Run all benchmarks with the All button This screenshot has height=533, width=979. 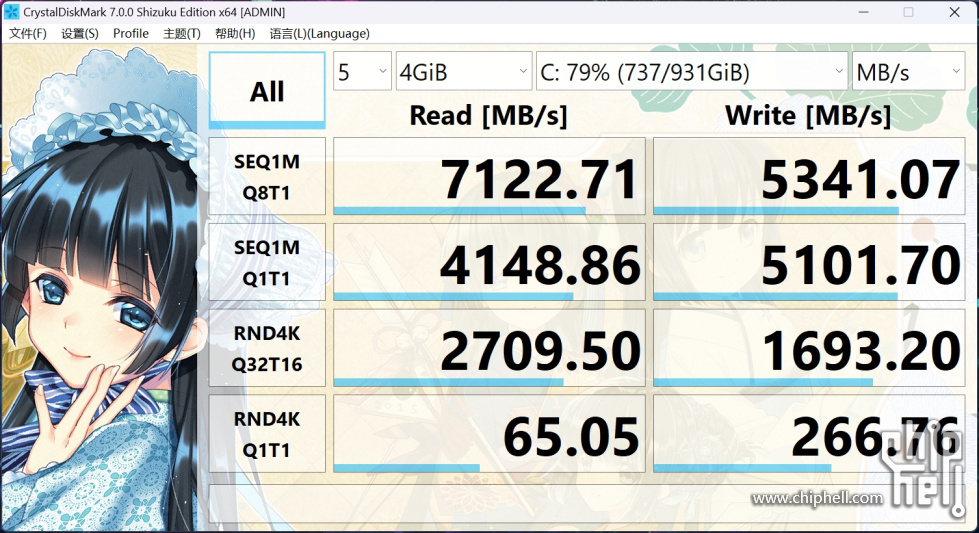point(267,90)
